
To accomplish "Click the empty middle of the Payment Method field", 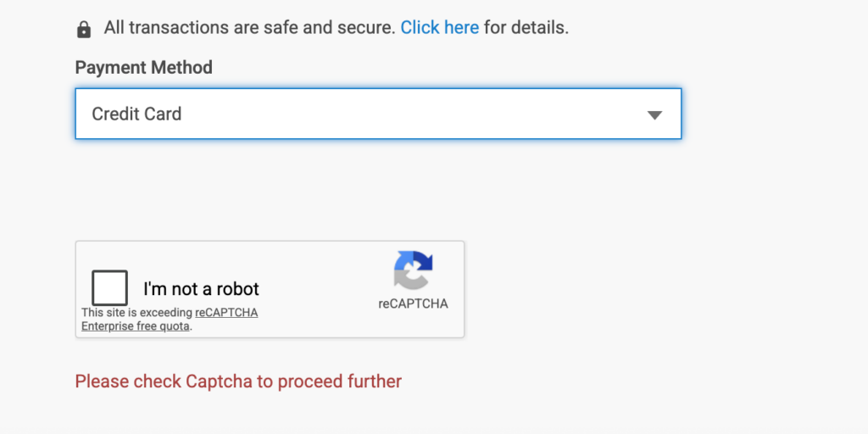I will [407, 114].
